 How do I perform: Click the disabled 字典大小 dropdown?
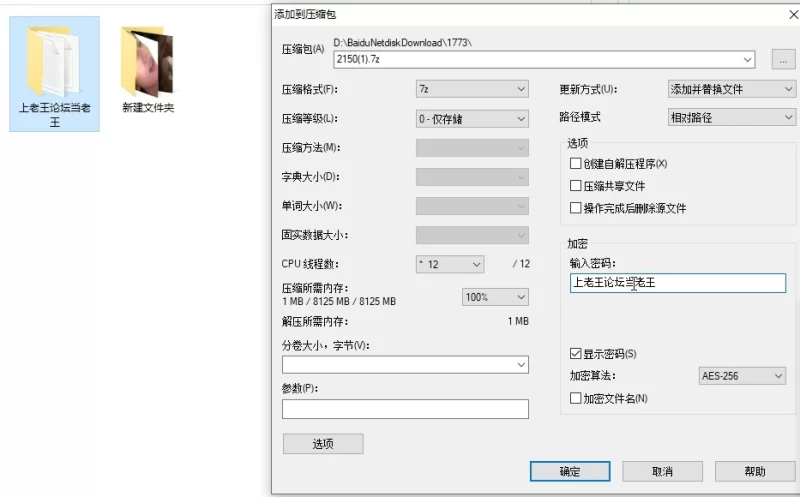[472, 177]
